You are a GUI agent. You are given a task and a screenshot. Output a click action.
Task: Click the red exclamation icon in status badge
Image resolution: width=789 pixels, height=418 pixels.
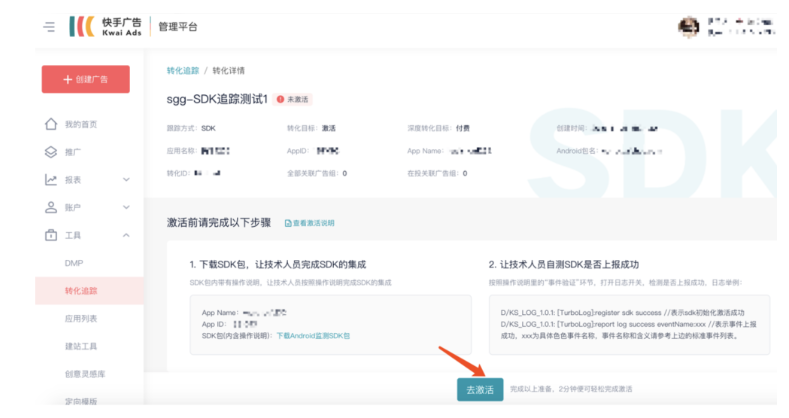pos(280,100)
